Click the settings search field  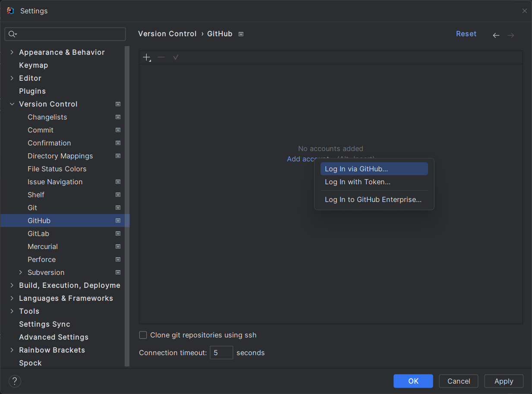point(65,34)
